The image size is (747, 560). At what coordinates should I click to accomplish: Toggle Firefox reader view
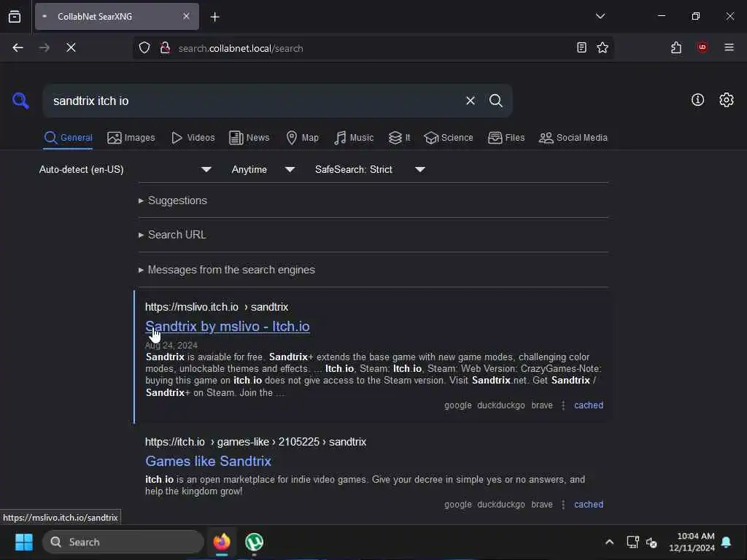(581, 47)
